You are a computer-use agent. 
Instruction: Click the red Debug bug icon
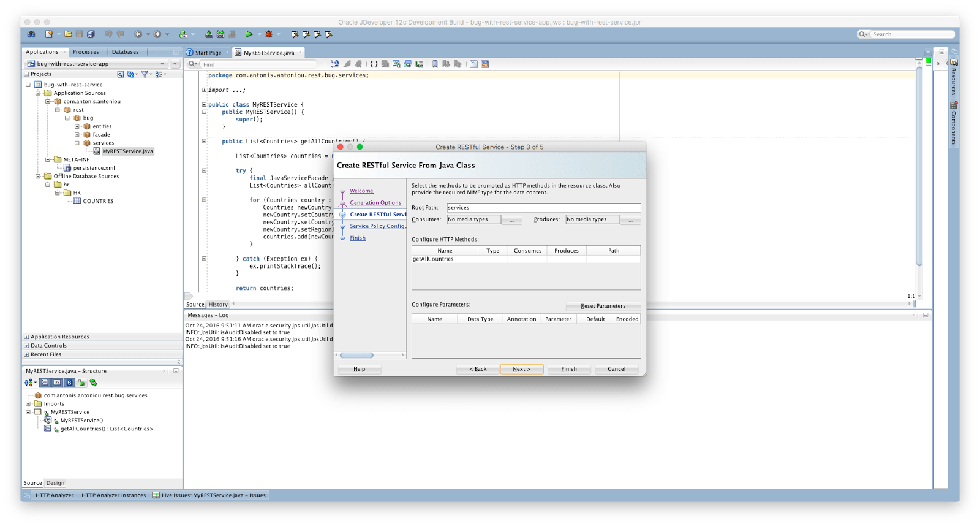(x=268, y=34)
